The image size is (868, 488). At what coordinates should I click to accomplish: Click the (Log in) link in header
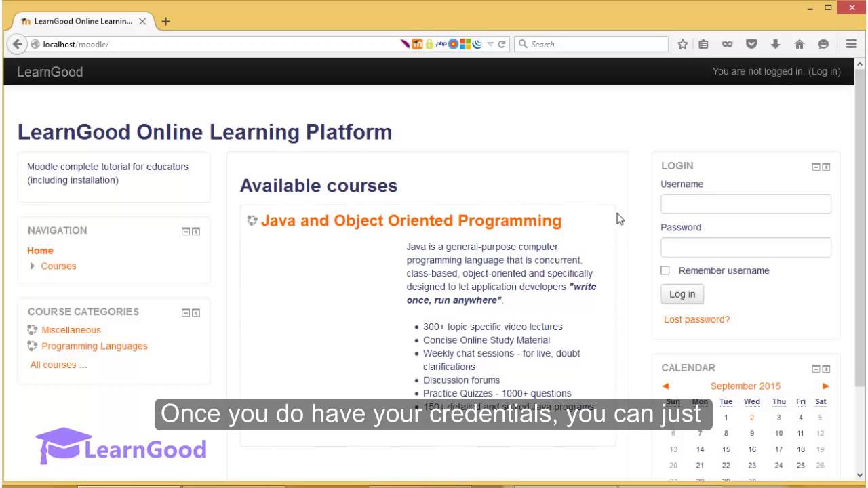[825, 71]
